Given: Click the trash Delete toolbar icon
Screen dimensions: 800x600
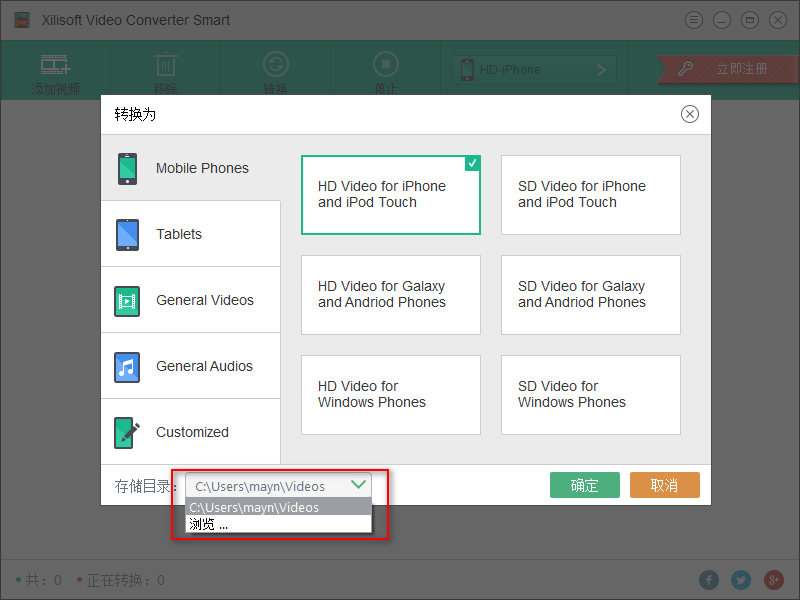Looking at the screenshot, I should point(165,68).
